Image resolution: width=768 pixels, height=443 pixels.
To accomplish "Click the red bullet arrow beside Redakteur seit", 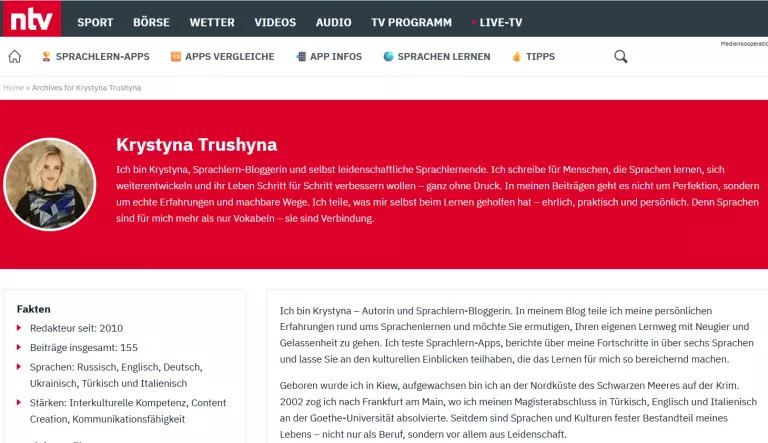I will coord(19,327).
